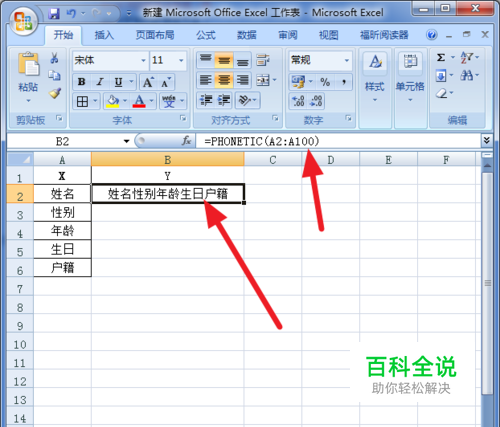Toggle middle vertical alignment
The height and width of the screenshot is (427, 500).
click(224, 60)
